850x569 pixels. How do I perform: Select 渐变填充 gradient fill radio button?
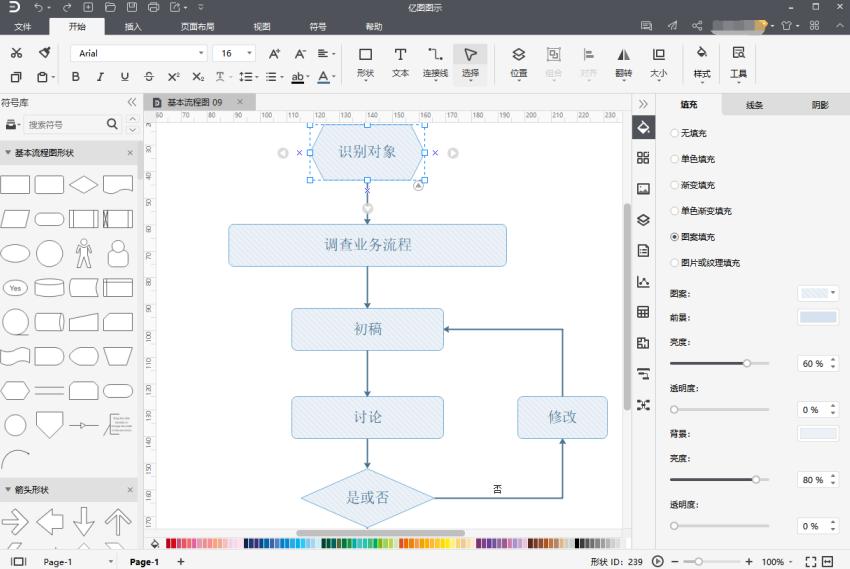[674, 185]
